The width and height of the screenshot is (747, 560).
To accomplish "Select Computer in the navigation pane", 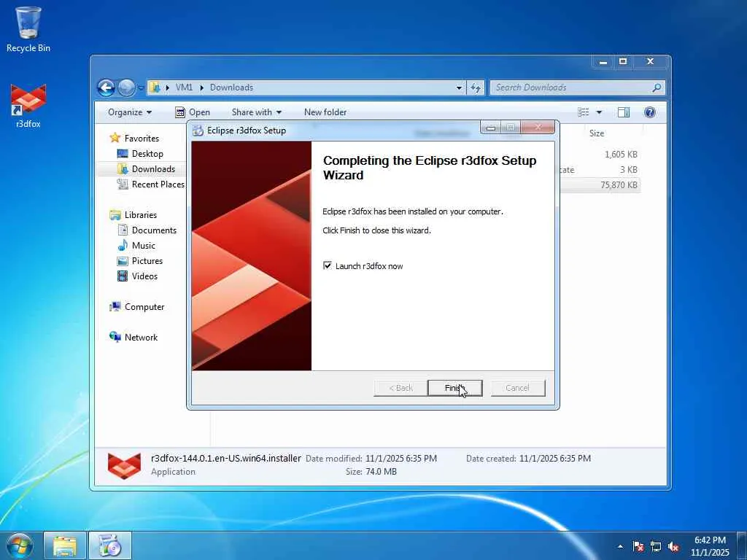I will point(144,307).
